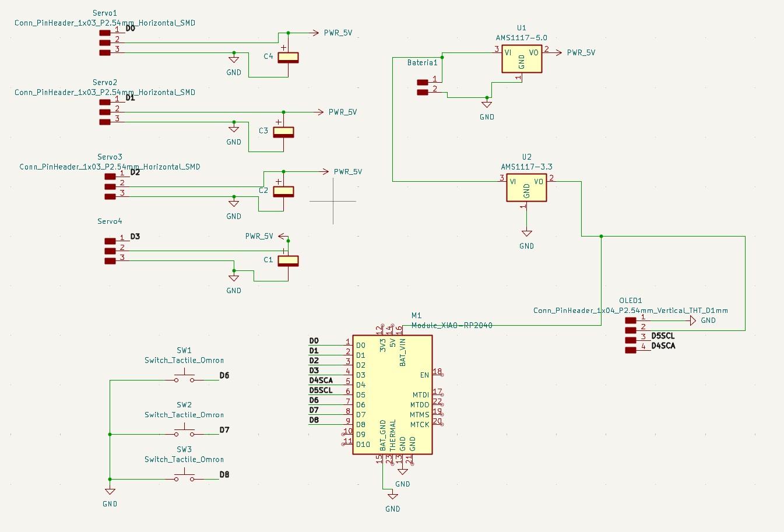
Task: Select pin 2 pad of Bateria1 connector
Action: coord(423,92)
